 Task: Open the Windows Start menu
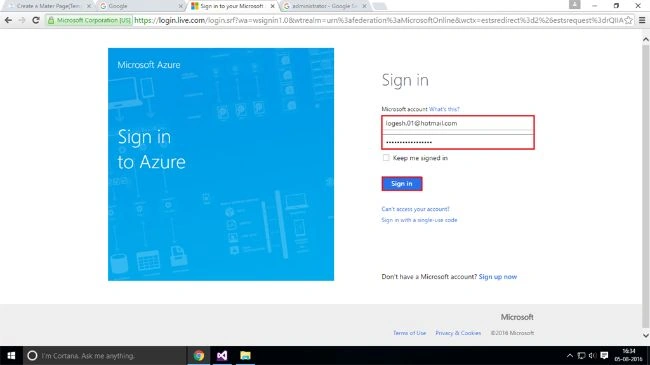[x=11, y=355]
